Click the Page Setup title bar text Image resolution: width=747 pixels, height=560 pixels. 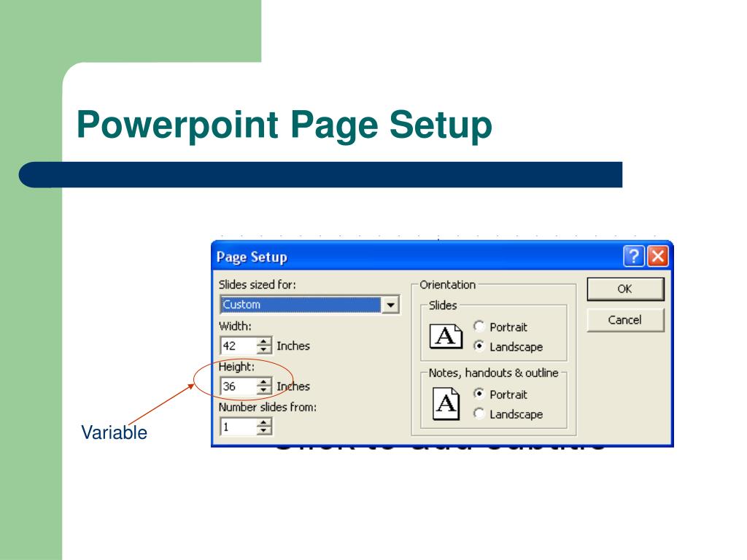coord(252,257)
